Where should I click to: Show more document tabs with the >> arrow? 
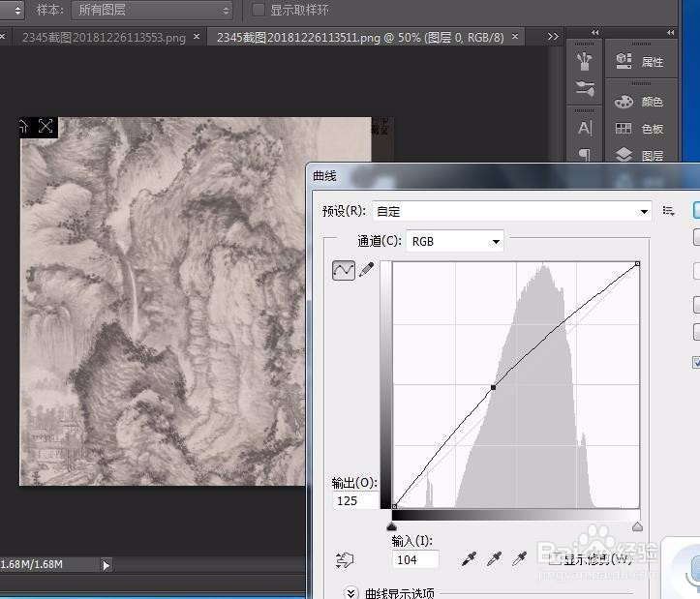click(x=553, y=37)
